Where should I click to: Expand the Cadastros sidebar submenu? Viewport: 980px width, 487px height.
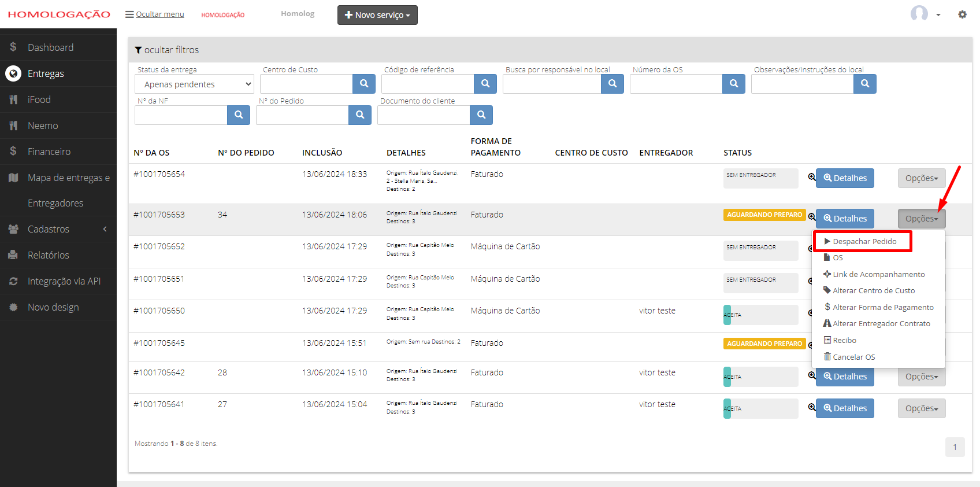pyautogui.click(x=58, y=229)
